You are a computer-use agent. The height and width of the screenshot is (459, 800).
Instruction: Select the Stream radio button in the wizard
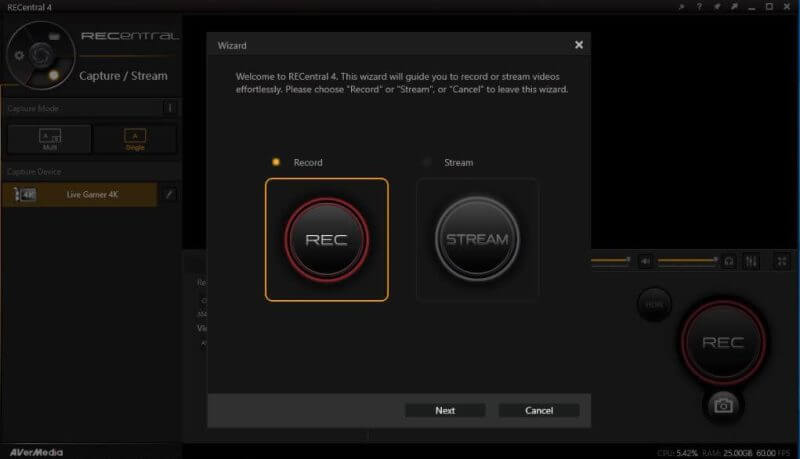(x=427, y=162)
